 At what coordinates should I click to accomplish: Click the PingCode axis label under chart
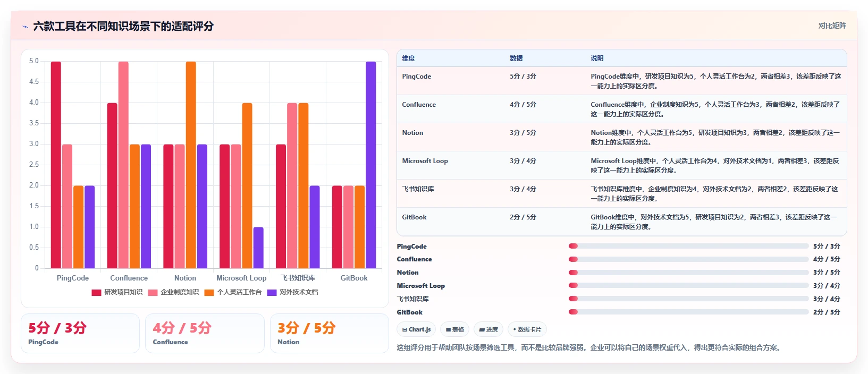[x=73, y=278]
